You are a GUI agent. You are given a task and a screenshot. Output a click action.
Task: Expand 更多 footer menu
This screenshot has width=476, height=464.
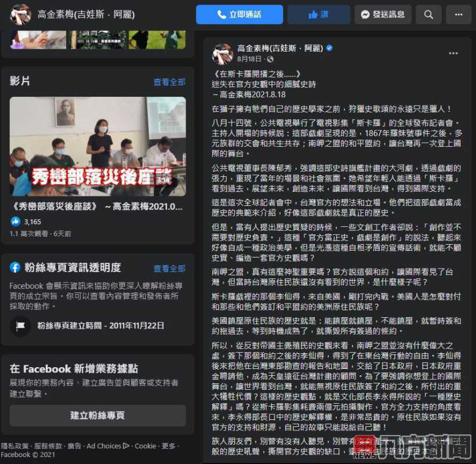click(168, 446)
